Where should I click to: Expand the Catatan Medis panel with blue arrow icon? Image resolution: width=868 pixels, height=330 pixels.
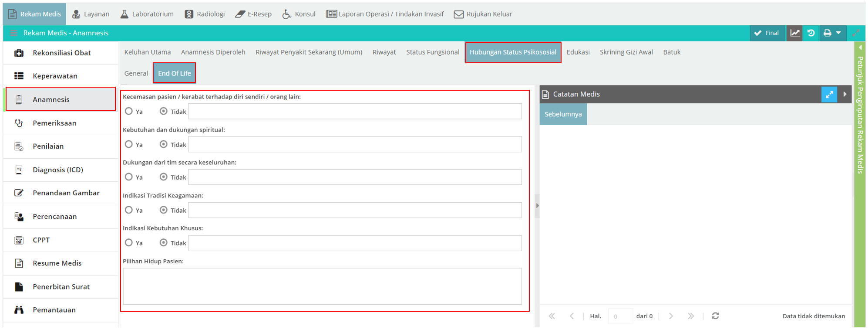tap(829, 94)
